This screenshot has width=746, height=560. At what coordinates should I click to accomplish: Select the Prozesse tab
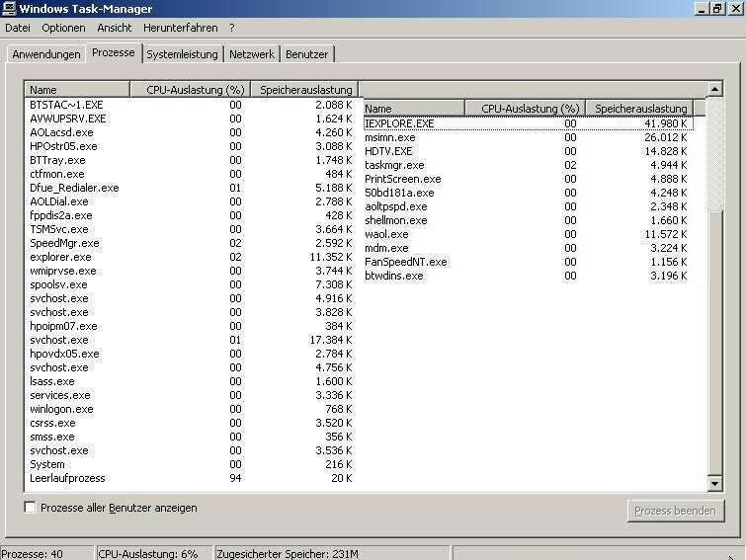point(114,52)
